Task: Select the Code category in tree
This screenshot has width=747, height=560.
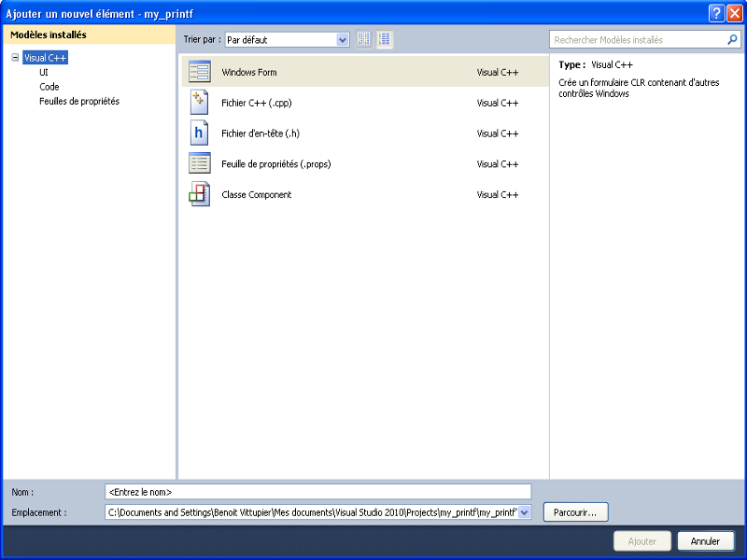Action: point(49,87)
